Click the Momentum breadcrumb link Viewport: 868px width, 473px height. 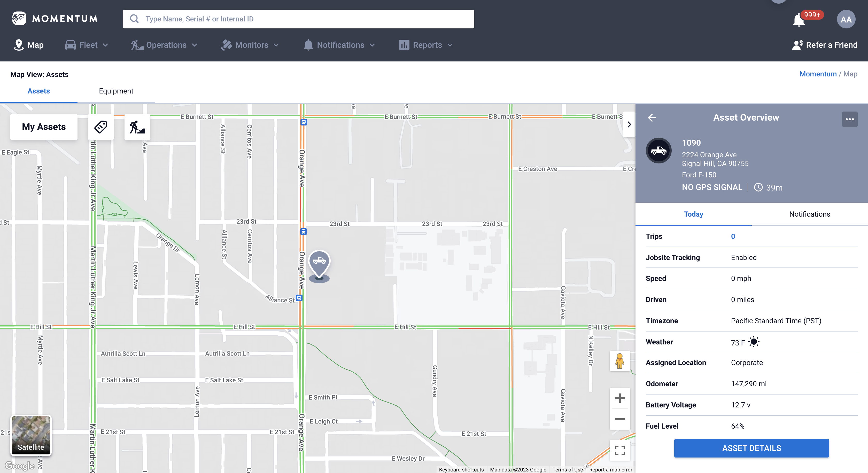pos(818,74)
